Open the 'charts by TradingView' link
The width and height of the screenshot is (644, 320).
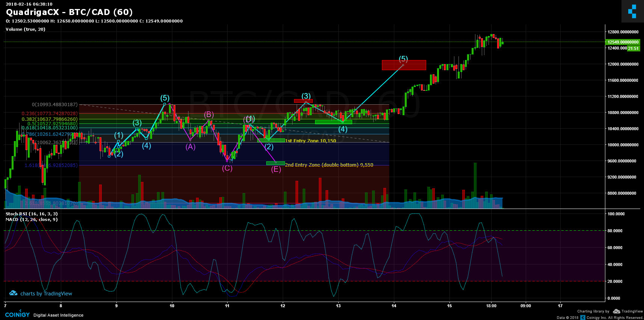[46, 294]
